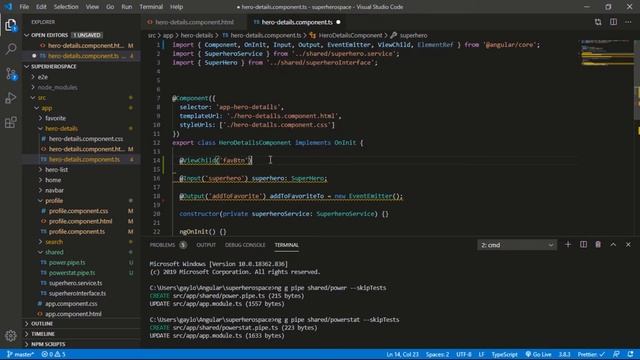
Task: Select the Terminal panel tab
Action: tap(287, 245)
